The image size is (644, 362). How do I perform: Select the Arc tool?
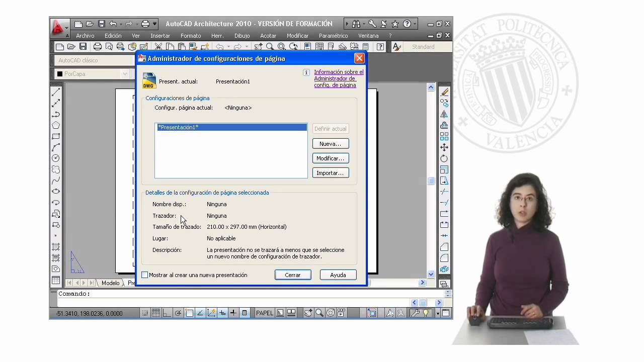coord(56,147)
